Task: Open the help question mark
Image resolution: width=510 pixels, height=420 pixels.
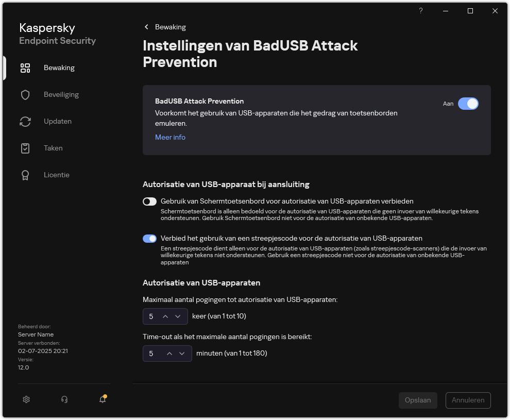Action: tap(420, 11)
